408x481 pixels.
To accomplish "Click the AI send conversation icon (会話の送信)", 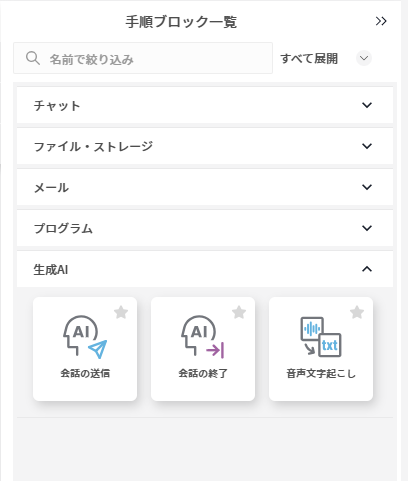I will [85, 337].
